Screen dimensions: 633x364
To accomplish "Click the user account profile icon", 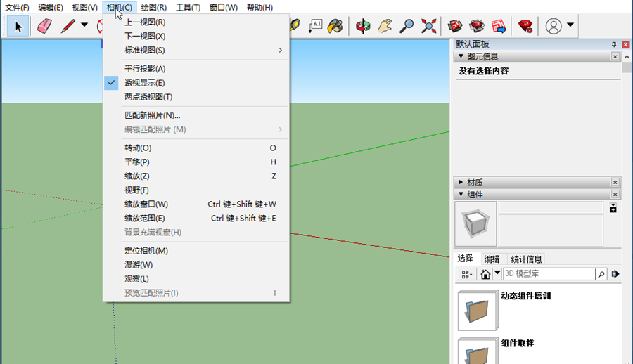I will pos(554,26).
